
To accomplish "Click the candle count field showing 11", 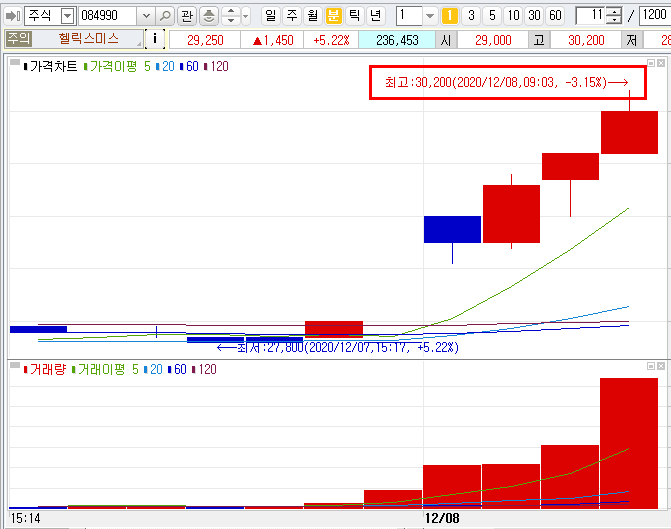I will click(x=591, y=16).
